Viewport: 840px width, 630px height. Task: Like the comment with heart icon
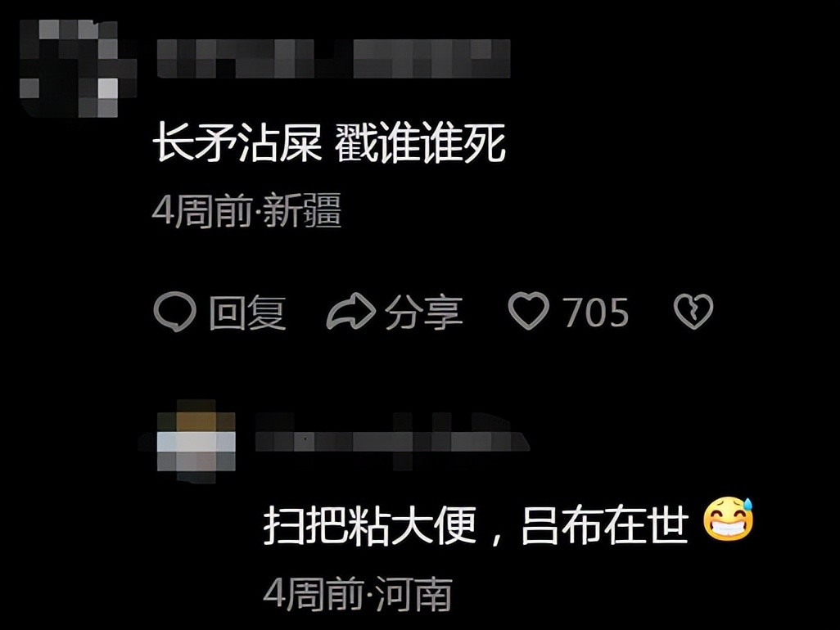[528, 311]
